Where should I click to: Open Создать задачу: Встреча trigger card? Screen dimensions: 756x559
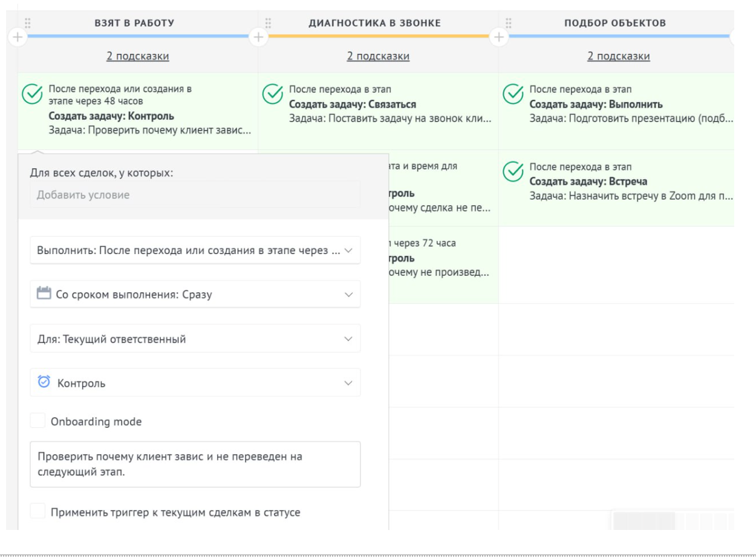pyautogui.click(x=616, y=188)
